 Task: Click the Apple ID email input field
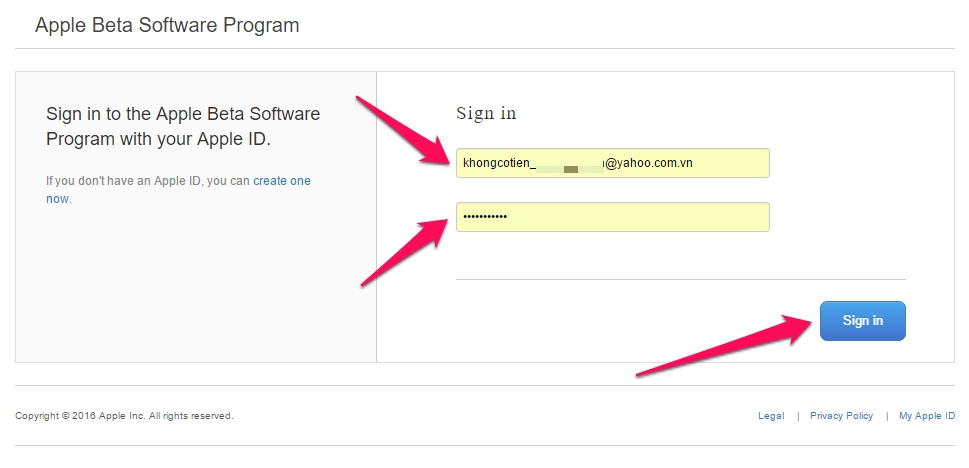point(612,163)
